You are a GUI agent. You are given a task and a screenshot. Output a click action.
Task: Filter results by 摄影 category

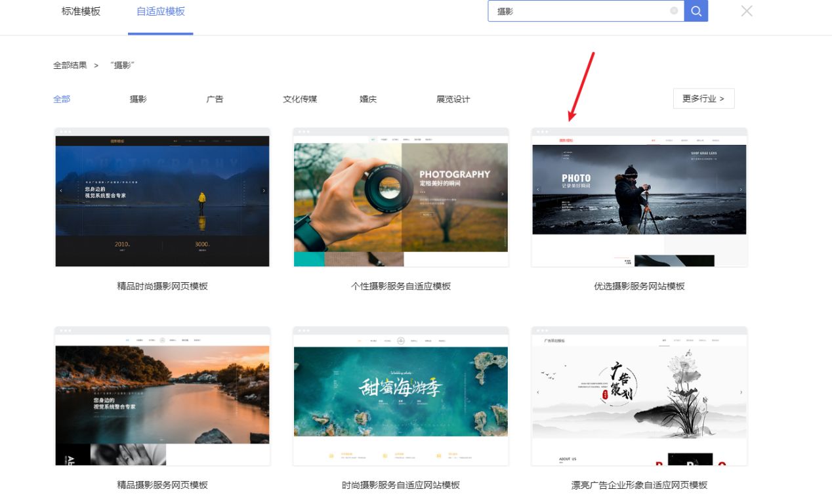click(x=136, y=99)
